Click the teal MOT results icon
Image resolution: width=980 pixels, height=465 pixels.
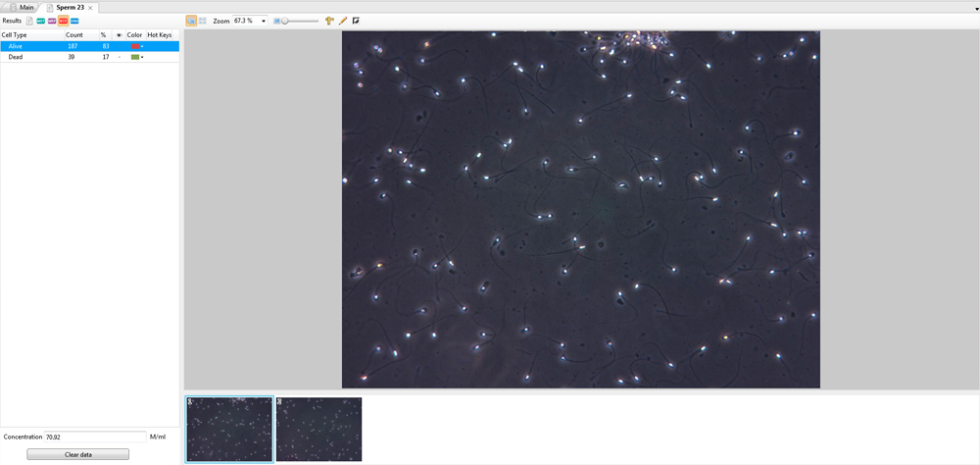[41, 21]
